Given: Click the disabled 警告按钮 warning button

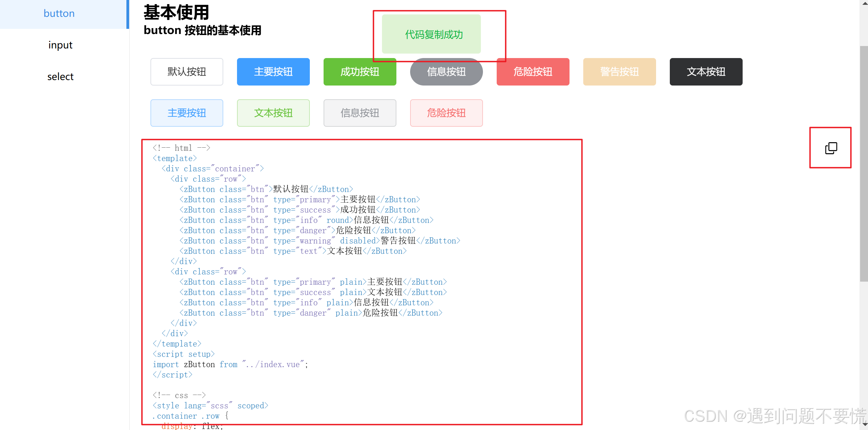Looking at the screenshot, I should click(x=619, y=72).
